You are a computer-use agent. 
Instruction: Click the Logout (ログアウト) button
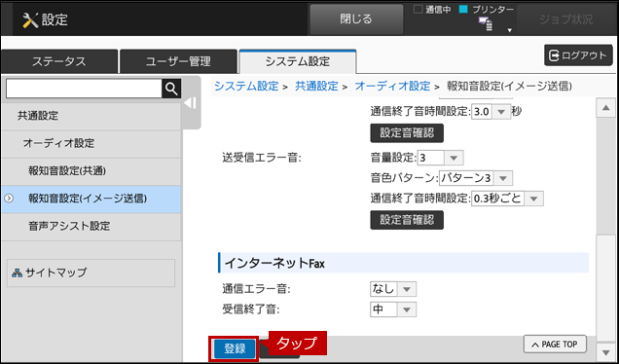578,55
